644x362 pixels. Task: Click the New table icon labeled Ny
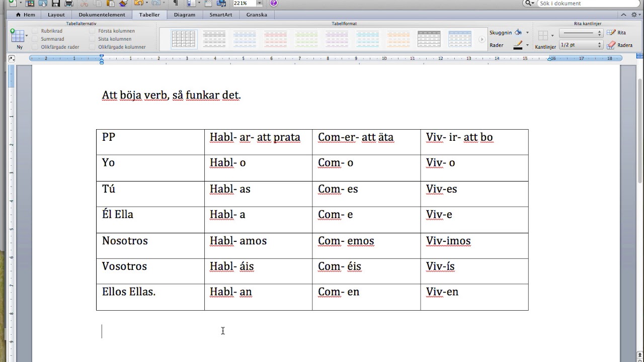point(18,36)
